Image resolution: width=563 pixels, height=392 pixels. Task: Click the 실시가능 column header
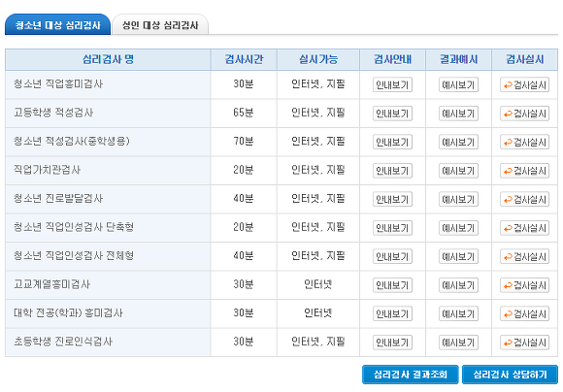tap(318, 59)
